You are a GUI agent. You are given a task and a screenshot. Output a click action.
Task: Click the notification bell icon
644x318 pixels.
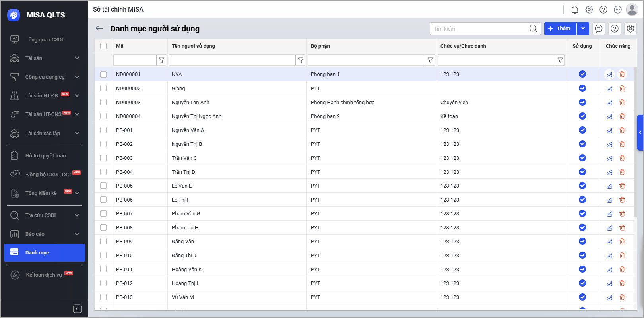click(574, 10)
